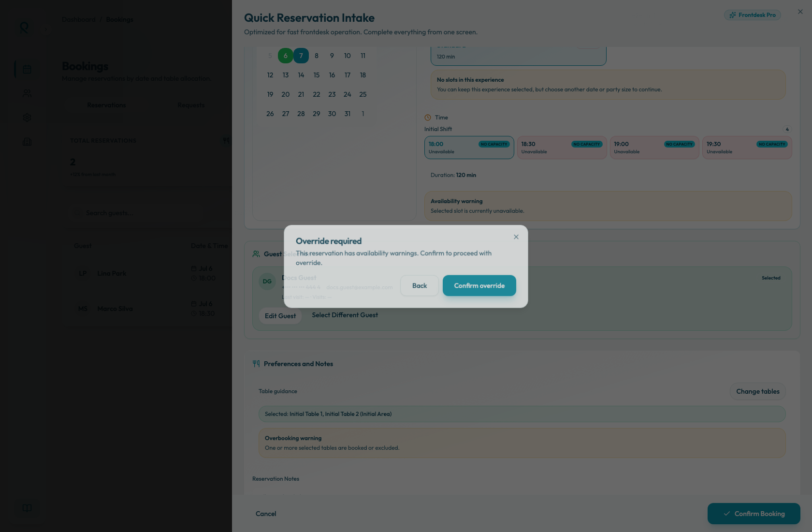Select the 19:30 time slot
This screenshot has width=812, height=532.
[747, 148]
